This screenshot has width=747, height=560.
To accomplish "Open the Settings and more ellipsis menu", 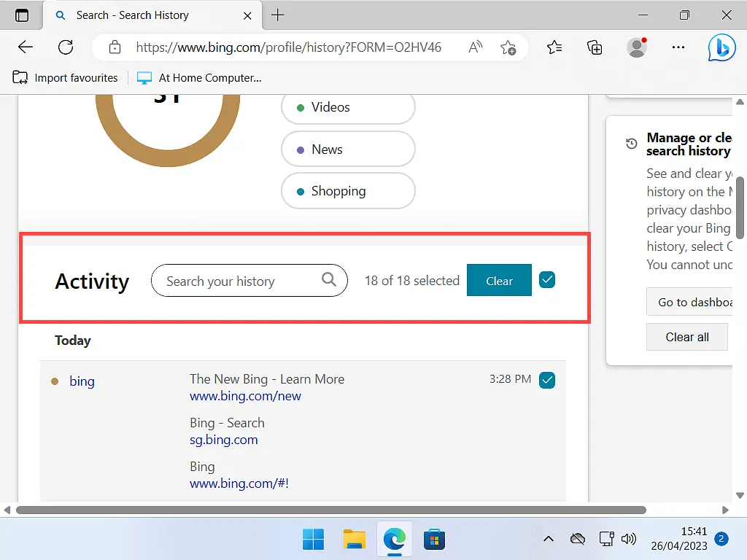I will (678, 47).
